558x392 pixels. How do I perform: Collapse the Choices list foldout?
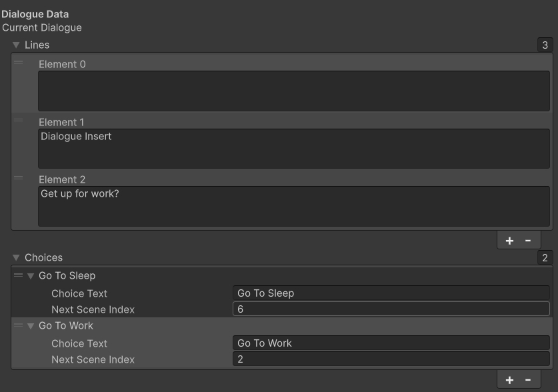(x=16, y=258)
